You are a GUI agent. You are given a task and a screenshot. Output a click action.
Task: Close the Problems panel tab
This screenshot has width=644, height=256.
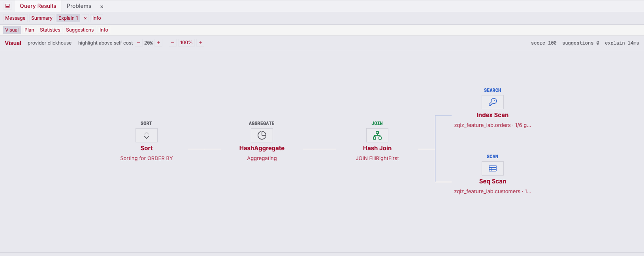tap(102, 6)
